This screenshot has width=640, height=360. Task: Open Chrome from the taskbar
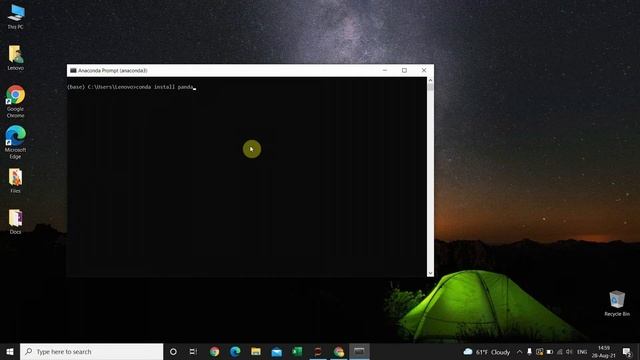point(214,351)
